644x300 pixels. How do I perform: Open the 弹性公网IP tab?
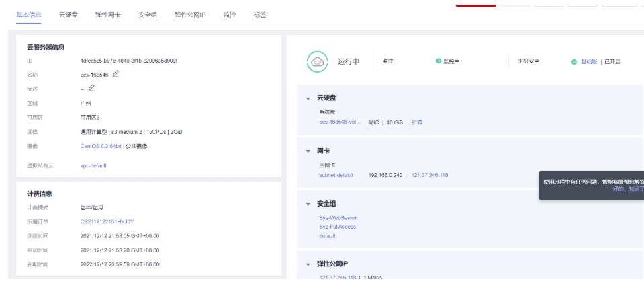(190, 15)
